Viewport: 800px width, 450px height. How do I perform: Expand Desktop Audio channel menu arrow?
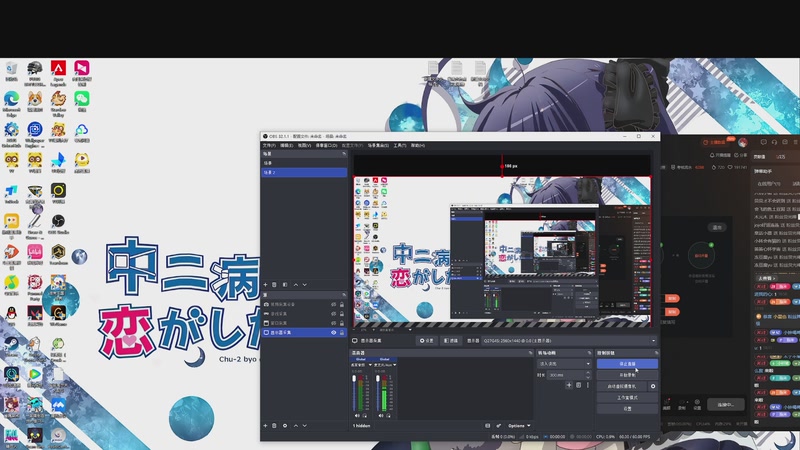coord(370,365)
